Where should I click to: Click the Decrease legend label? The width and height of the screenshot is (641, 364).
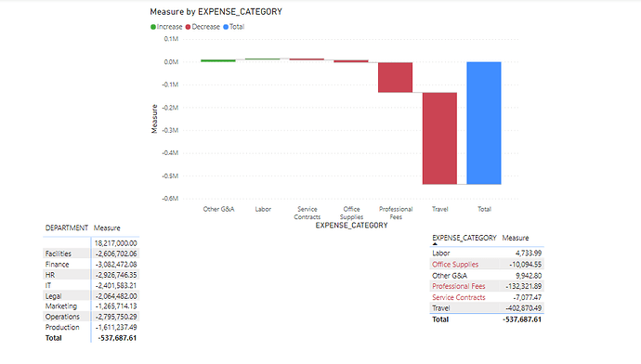point(205,27)
